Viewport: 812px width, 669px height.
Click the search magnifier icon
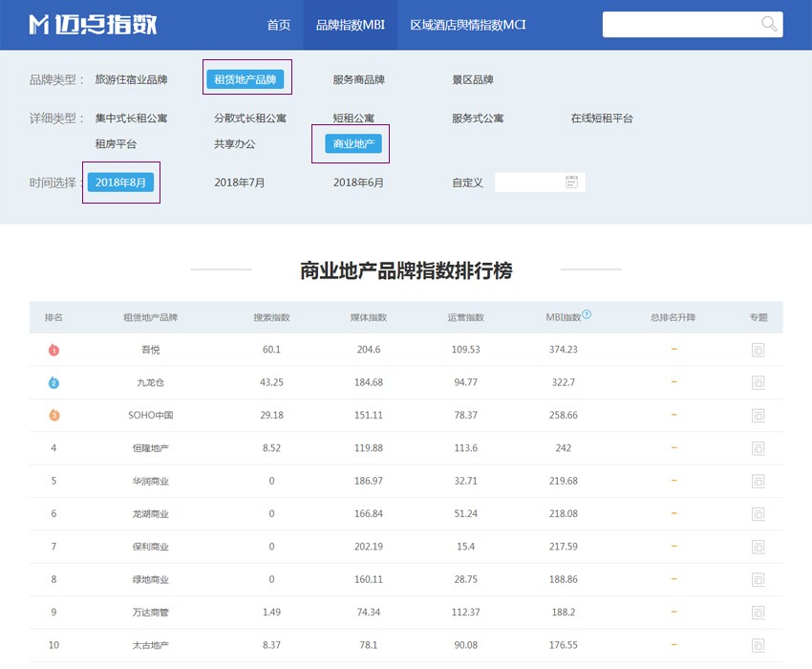coord(768,25)
